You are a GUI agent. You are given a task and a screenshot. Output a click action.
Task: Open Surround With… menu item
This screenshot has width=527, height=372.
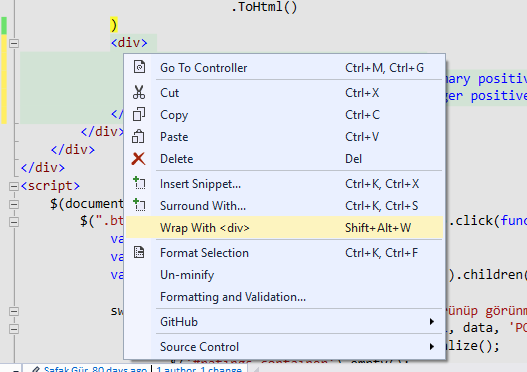pyautogui.click(x=284, y=206)
